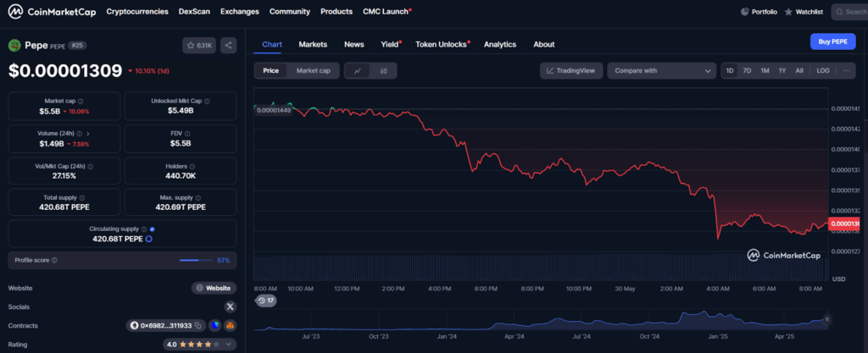Open the Products menu
Image resolution: width=868 pixels, height=353 pixels.
click(337, 11)
